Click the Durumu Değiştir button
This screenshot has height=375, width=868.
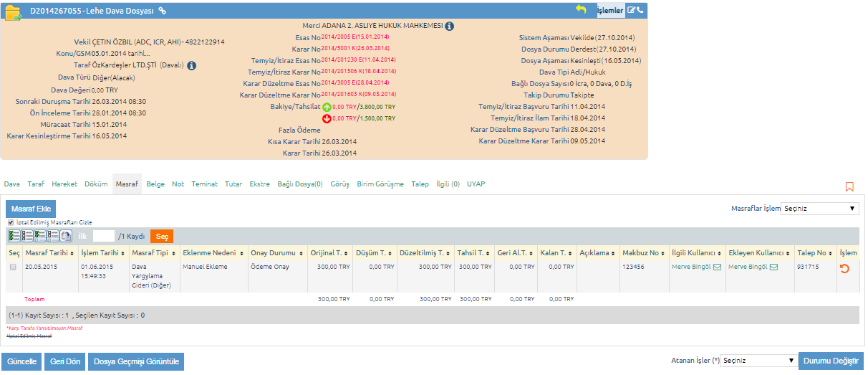pos(831,361)
